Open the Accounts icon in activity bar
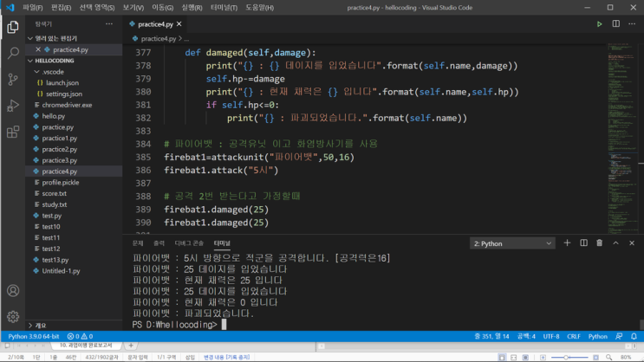The height and width of the screenshot is (362, 644). tap(13, 291)
